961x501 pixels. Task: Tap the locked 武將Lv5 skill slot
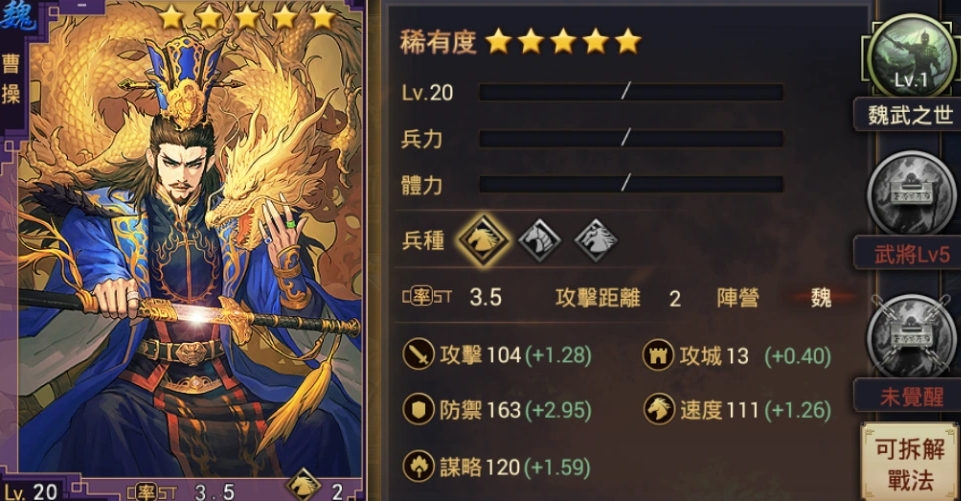pos(912,193)
